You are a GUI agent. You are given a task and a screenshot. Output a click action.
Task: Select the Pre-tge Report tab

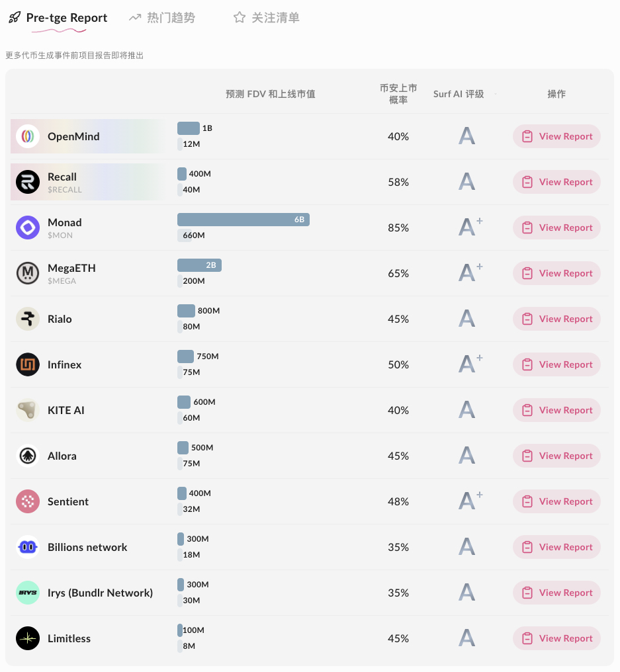[58, 18]
